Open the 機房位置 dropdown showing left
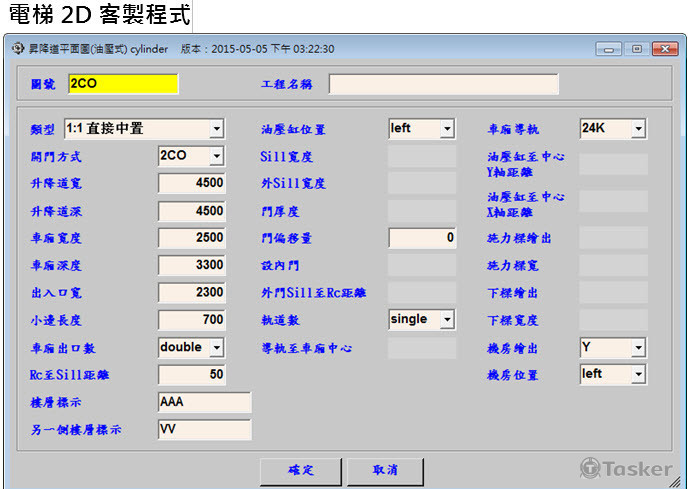The image size is (689, 489). click(x=613, y=374)
